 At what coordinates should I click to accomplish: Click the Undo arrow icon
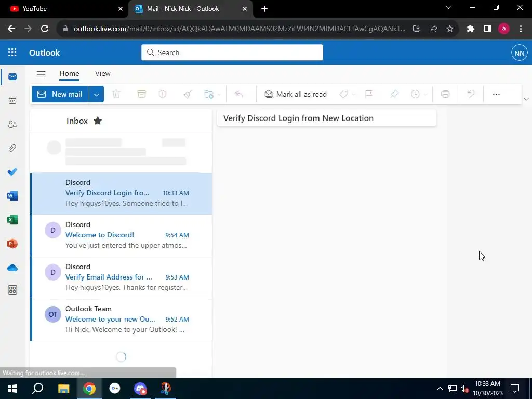pos(471,94)
